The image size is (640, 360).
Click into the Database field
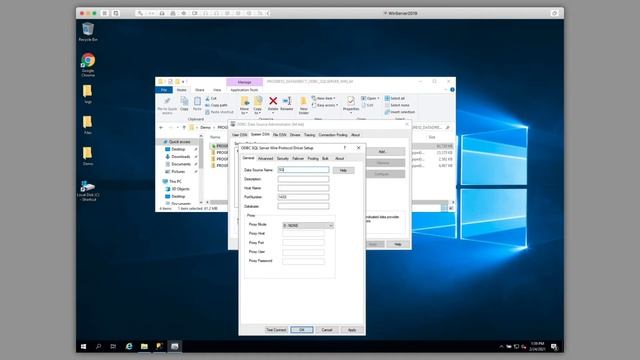click(303, 207)
